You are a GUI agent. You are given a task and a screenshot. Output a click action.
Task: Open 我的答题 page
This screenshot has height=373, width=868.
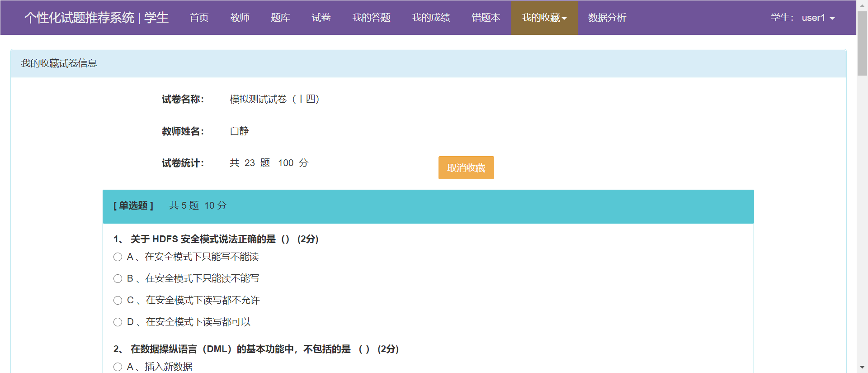[371, 18]
